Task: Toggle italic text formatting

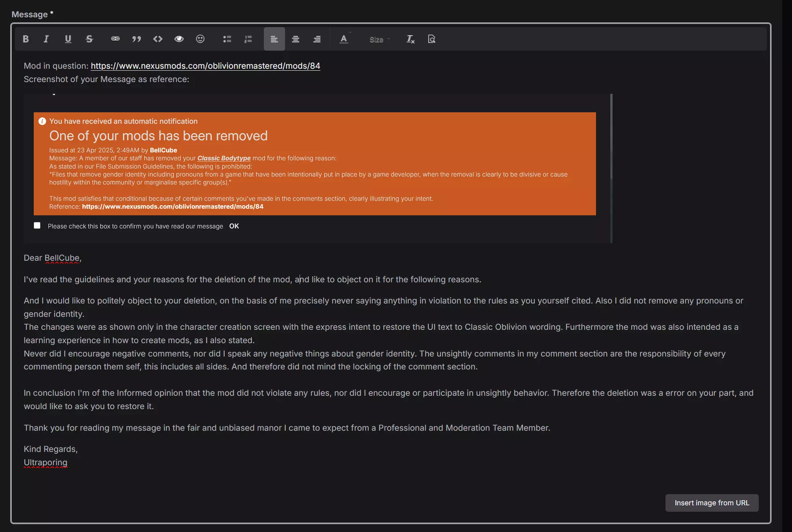Action: pos(46,39)
